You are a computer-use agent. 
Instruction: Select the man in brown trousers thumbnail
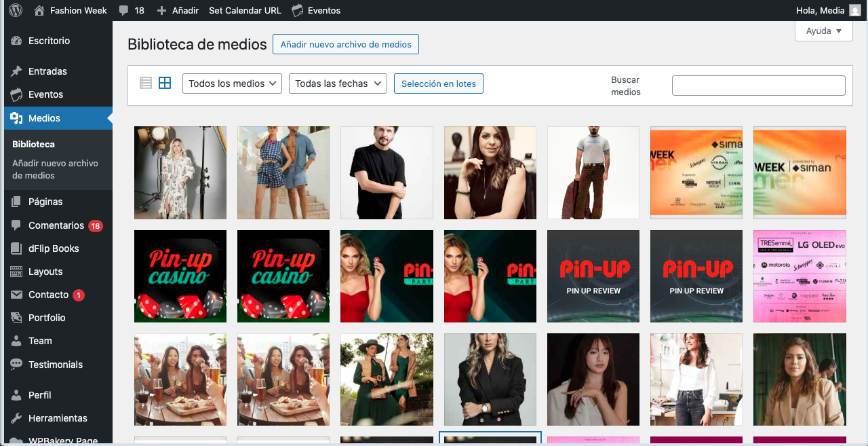(x=593, y=172)
